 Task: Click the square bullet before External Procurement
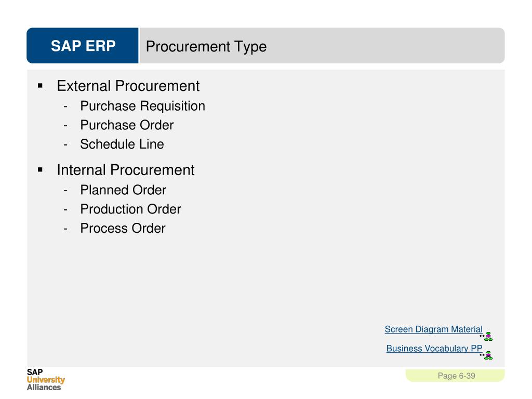(40, 86)
